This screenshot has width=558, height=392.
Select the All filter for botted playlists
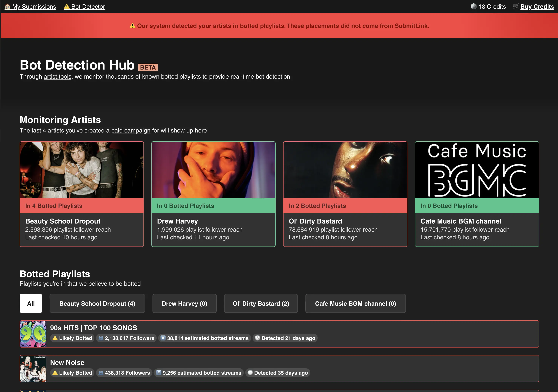click(x=31, y=303)
